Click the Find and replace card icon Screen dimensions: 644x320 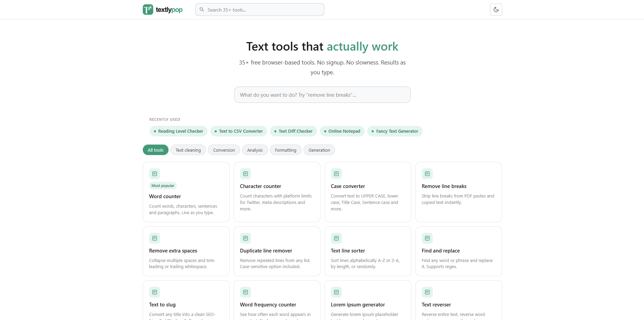(427, 238)
